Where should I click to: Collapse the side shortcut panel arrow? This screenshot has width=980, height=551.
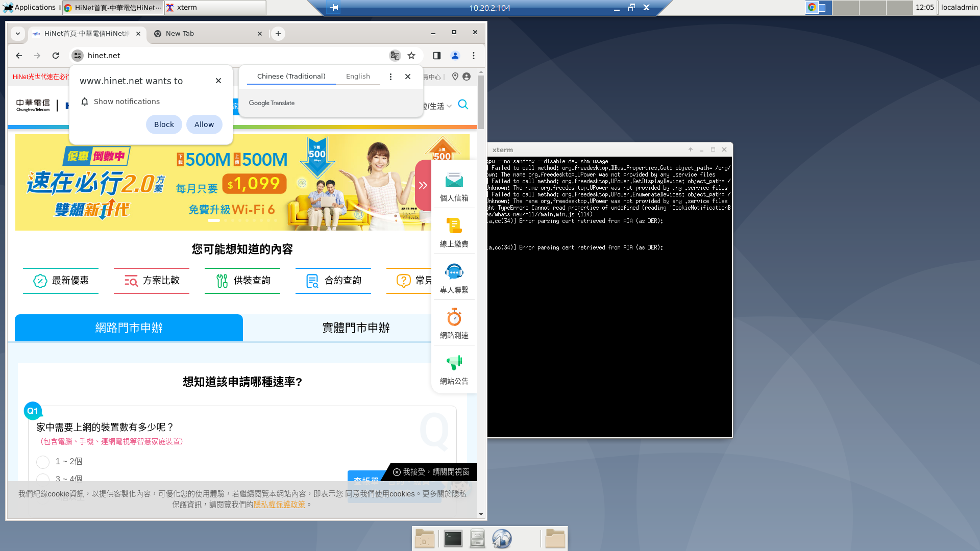pyautogui.click(x=423, y=185)
